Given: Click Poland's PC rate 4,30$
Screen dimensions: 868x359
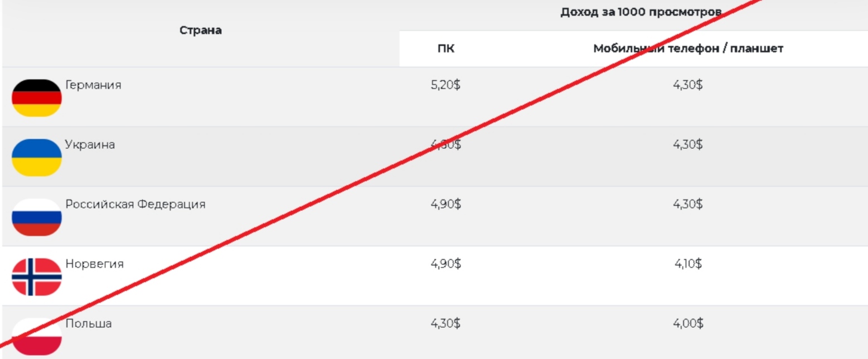Looking at the screenshot, I should [x=445, y=323].
